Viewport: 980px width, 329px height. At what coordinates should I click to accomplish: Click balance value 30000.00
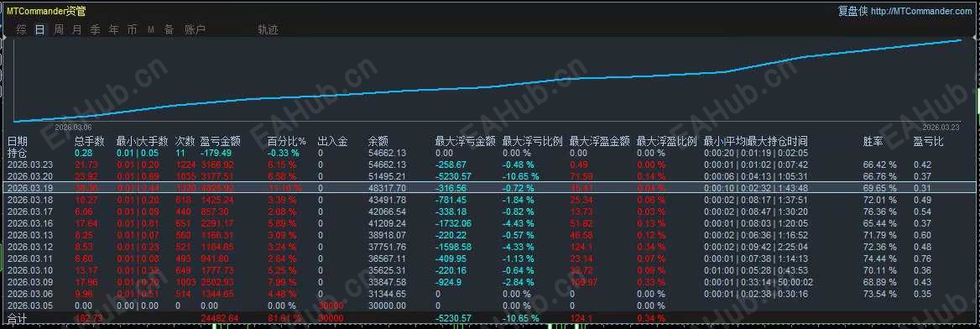coord(387,305)
